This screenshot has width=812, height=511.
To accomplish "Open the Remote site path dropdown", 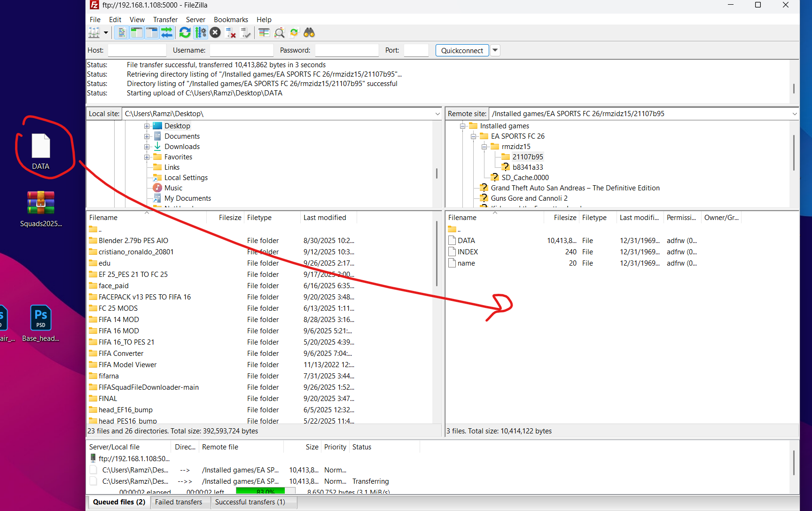I will [795, 114].
